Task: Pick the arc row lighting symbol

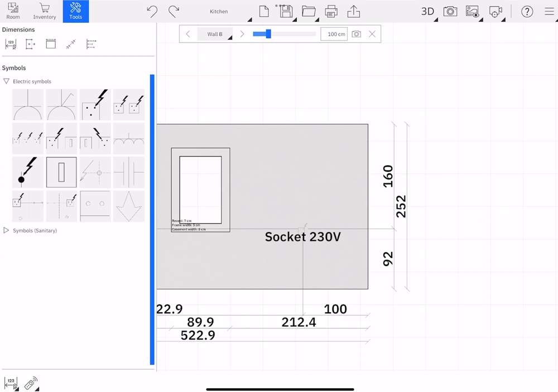Action: [x=129, y=138]
